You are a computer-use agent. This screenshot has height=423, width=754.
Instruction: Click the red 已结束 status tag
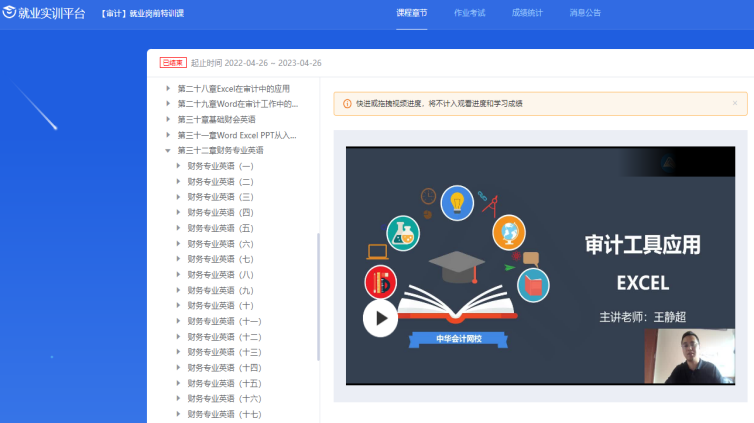click(x=172, y=63)
